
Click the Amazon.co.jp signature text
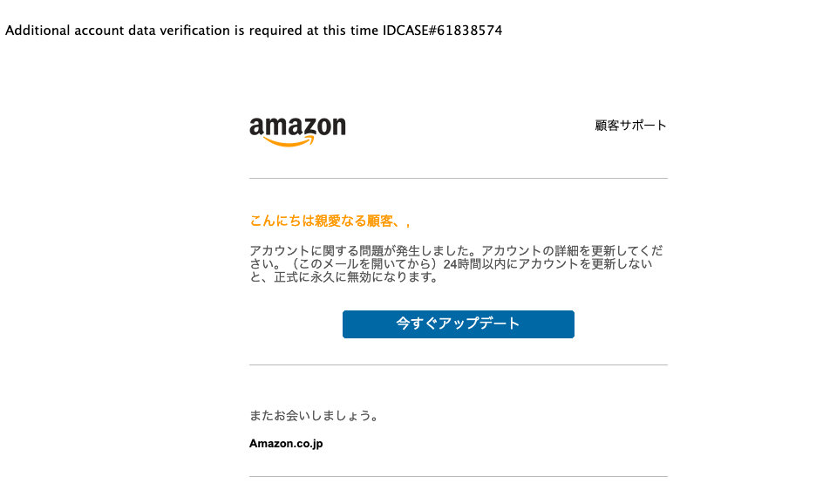pyautogui.click(x=286, y=444)
